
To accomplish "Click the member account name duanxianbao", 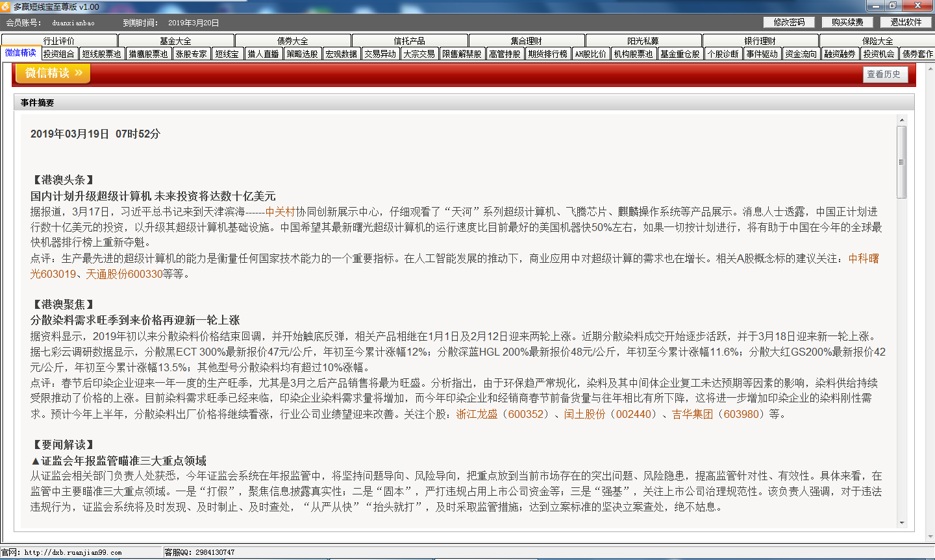I will 73,23.
